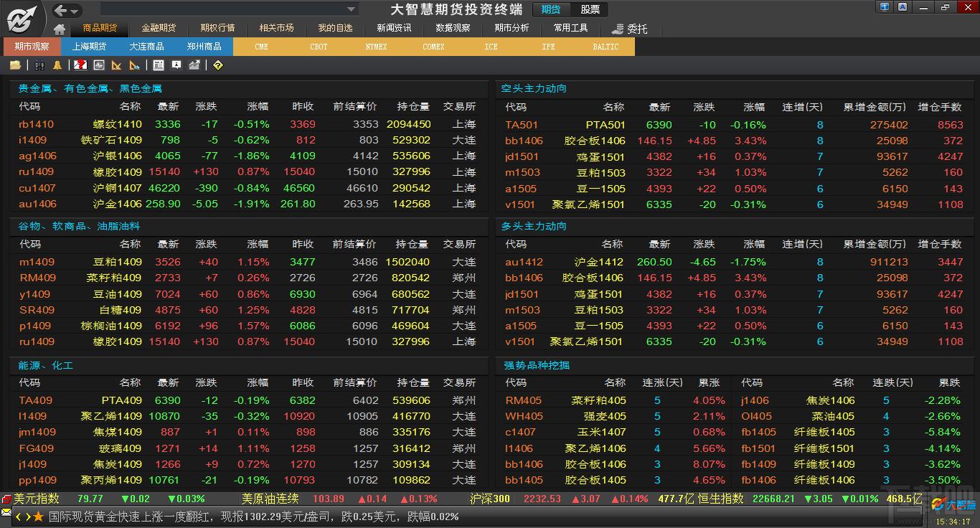Select the ICE exchange tab
Image resolution: width=980 pixels, height=528 pixels.
tap(491, 47)
